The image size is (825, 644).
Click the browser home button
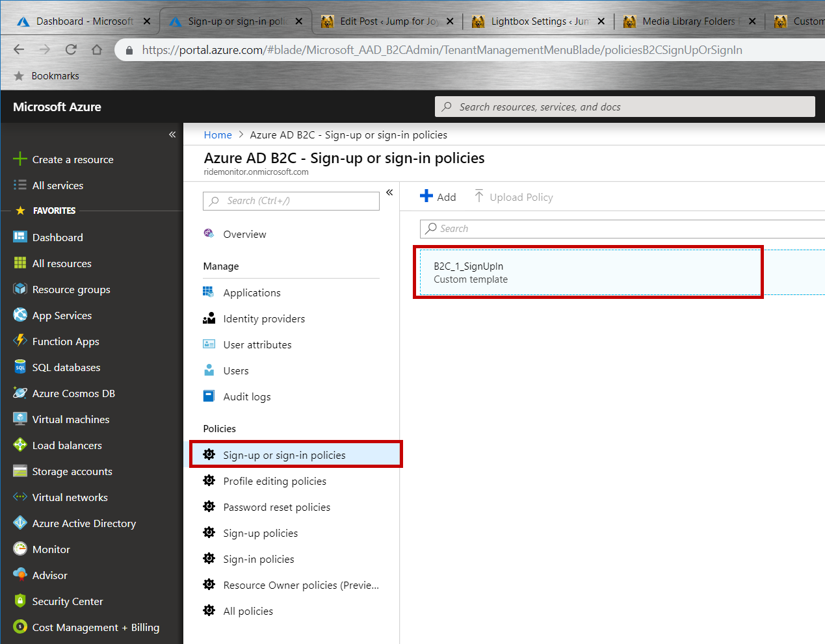click(x=97, y=49)
